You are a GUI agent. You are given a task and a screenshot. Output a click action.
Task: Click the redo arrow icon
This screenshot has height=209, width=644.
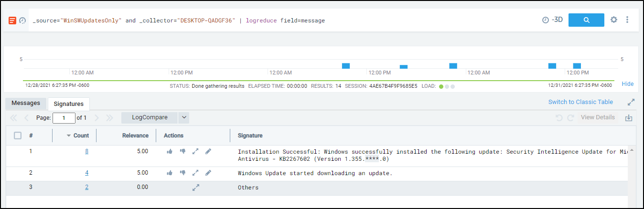pos(570,117)
